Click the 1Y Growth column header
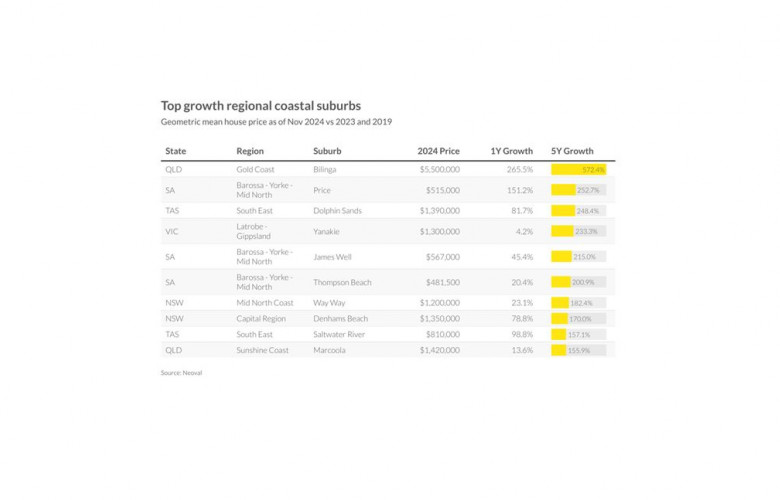This screenshot has width=780, height=500. [511, 151]
